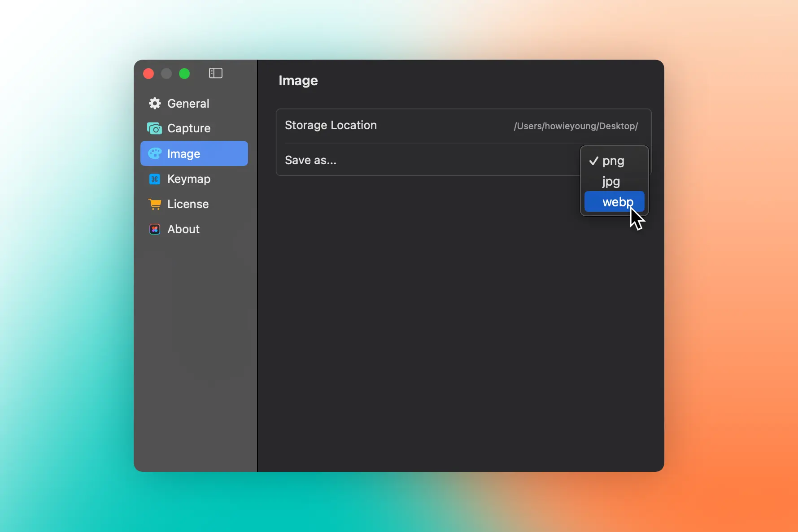Open the License text label
The width and height of the screenshot is (798, 532).
point(188,204)
